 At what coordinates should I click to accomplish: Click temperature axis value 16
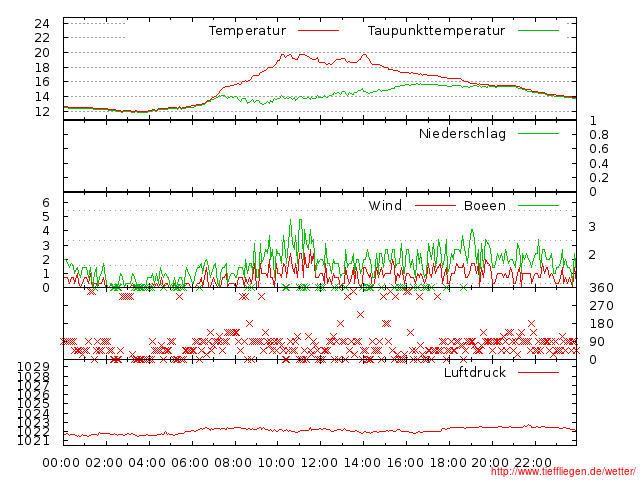(42, 82)
